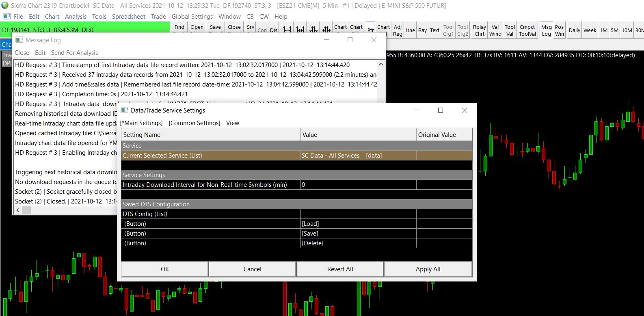
Task: Select the Line drawing tool
Action: [x=410, y=30]
